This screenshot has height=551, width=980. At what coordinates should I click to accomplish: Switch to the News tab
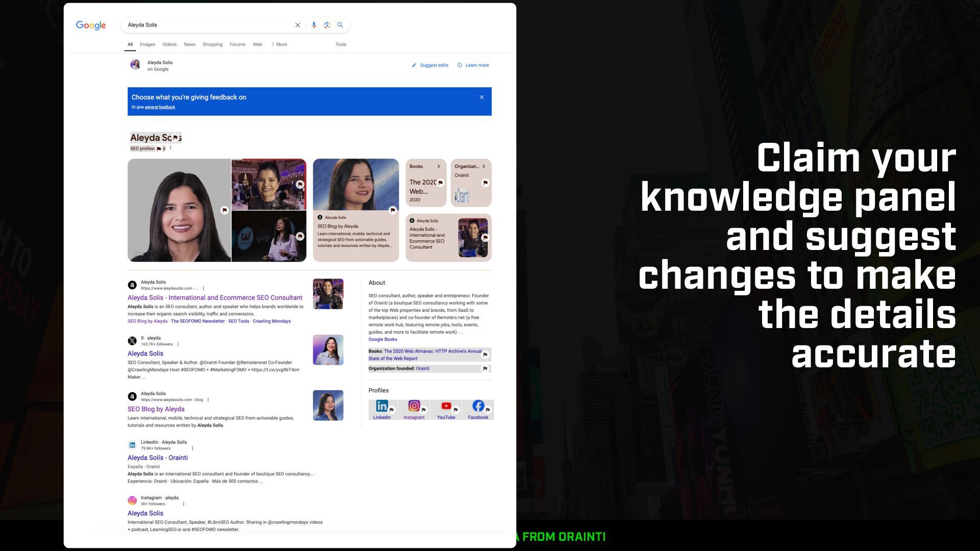point(189,44)
